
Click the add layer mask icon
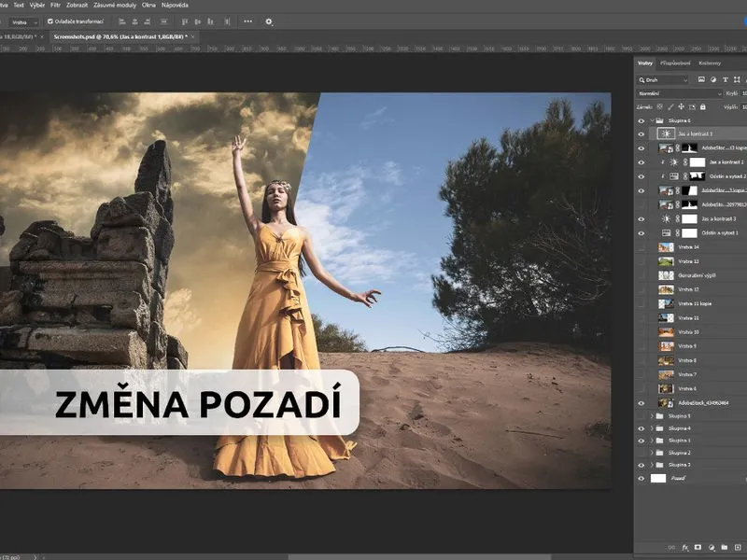[698, 548]
